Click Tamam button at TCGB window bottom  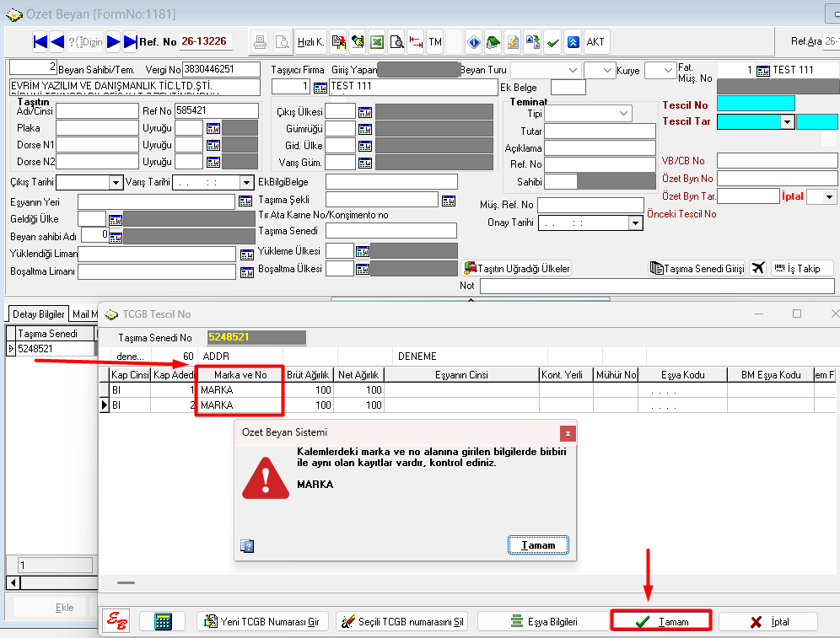(x=661, y=621)
